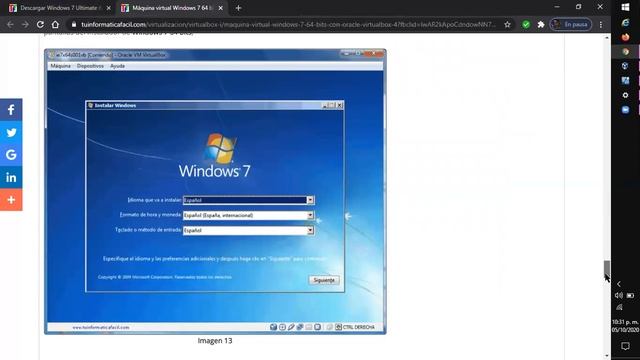Go forward in browser history
The image size is (640, 360).
pyautogui.click(x=25, y=24)
